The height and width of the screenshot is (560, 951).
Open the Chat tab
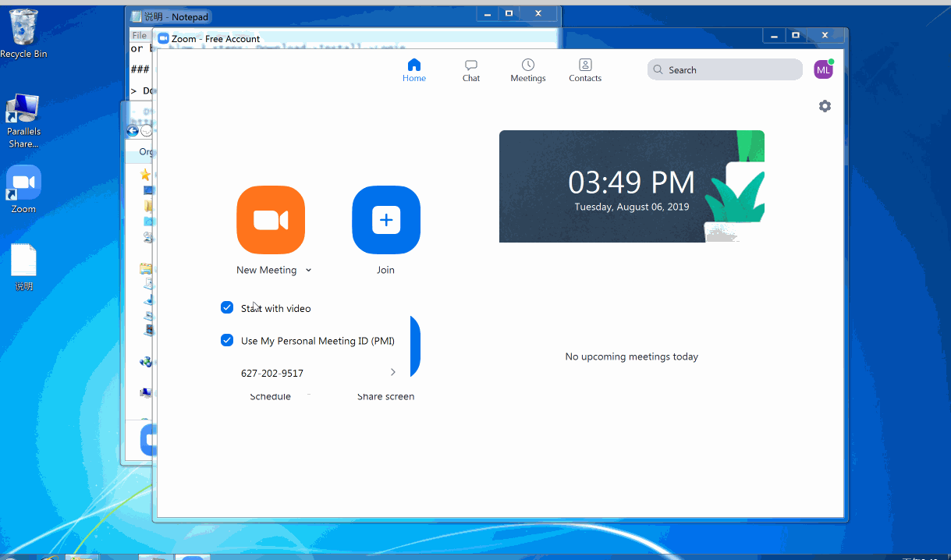(470, 69)
